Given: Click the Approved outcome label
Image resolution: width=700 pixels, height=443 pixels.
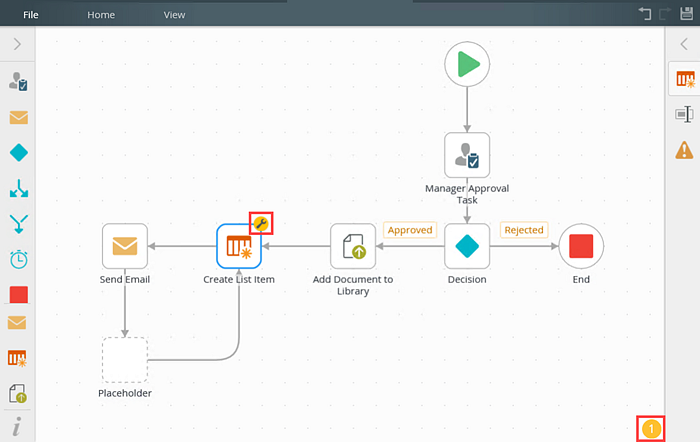Looking at the screenshot, I should [410, 230].
